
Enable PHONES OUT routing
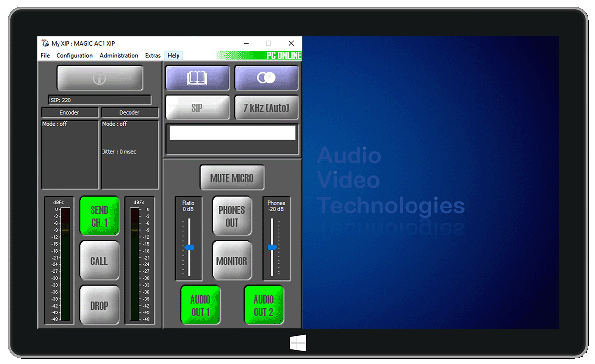[x=232, y=216]
